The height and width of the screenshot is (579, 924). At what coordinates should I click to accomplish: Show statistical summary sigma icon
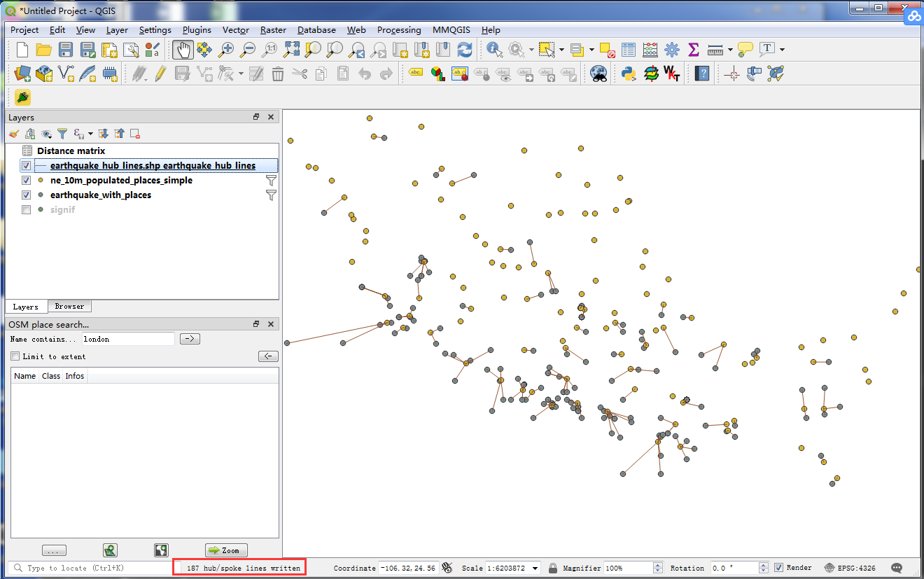pos(694,50)
